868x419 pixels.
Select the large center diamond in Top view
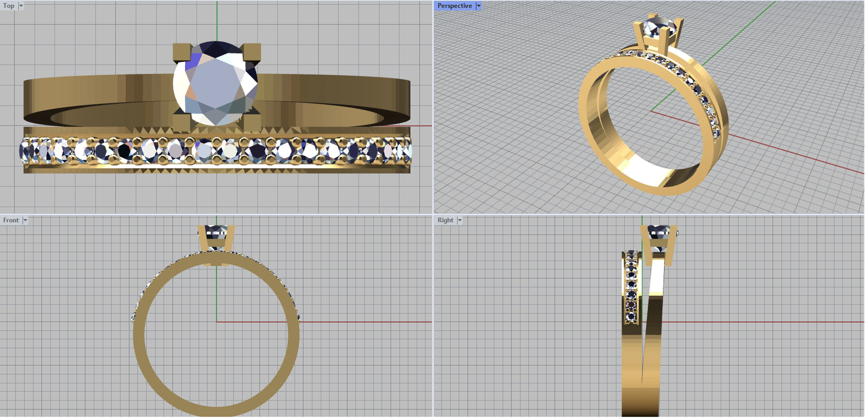[216, 84]
